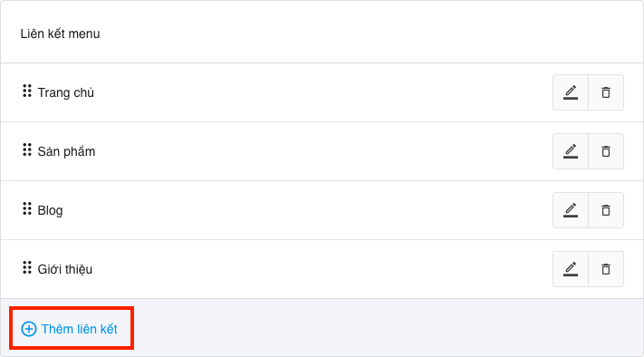Click the Thêm liên kết link text
The width and height of the screenshot is (644, 357).
tap(80, 329)
